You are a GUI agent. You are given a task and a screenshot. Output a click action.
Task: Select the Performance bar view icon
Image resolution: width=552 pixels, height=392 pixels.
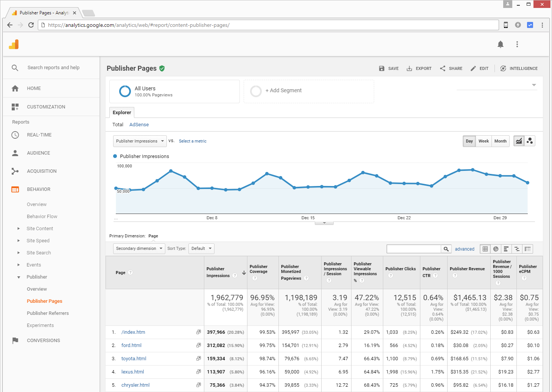(x=506, y=249)
